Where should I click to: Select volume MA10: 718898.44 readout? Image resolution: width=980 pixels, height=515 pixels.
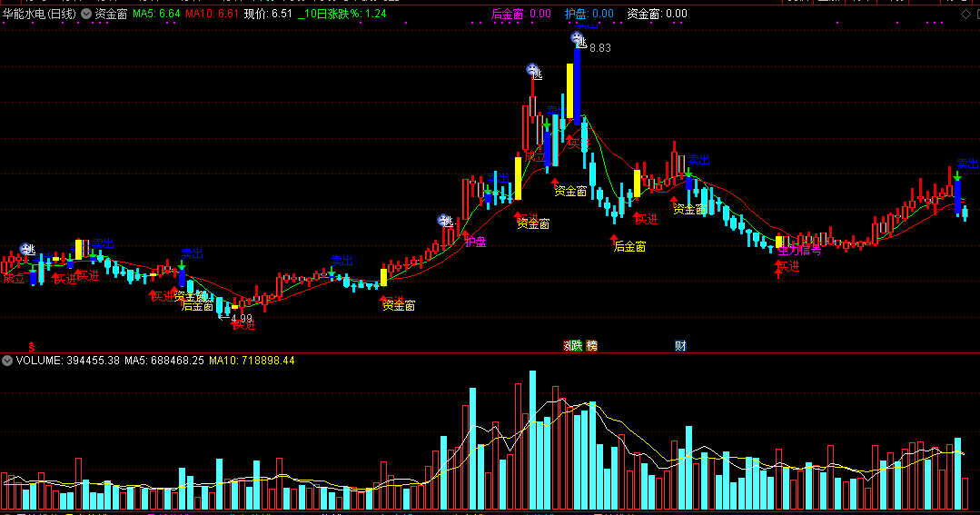pyautogui.click(x=252, y=361)
